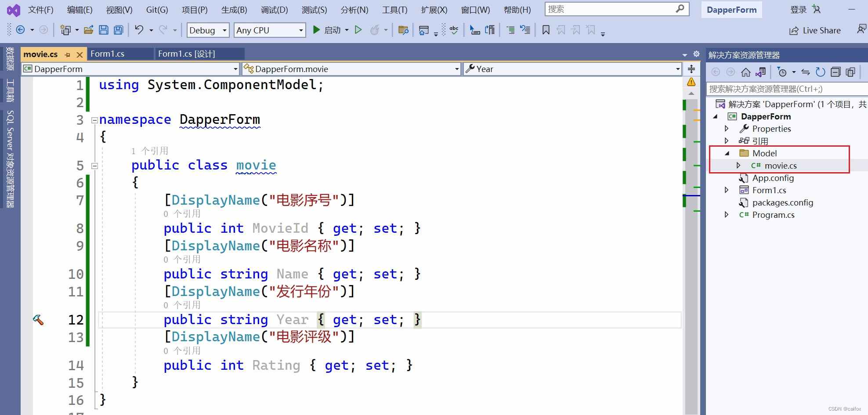Open the Debug configuration dropdown

208,30
